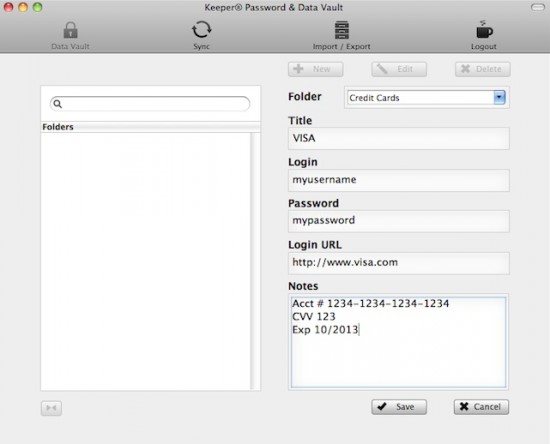Toggle the panel collapse arrows button
The height and width of the screenshot is (444, 550).
point(51,408)
